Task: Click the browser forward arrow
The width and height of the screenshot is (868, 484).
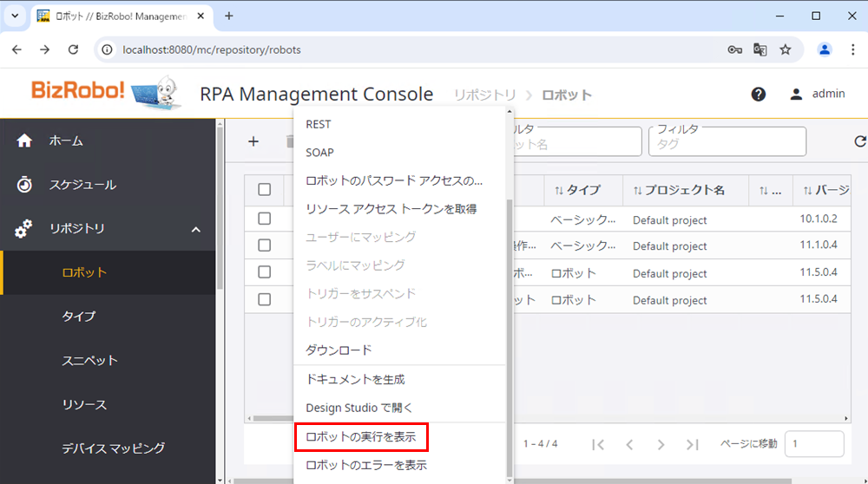Action: (x=45, y=49)
